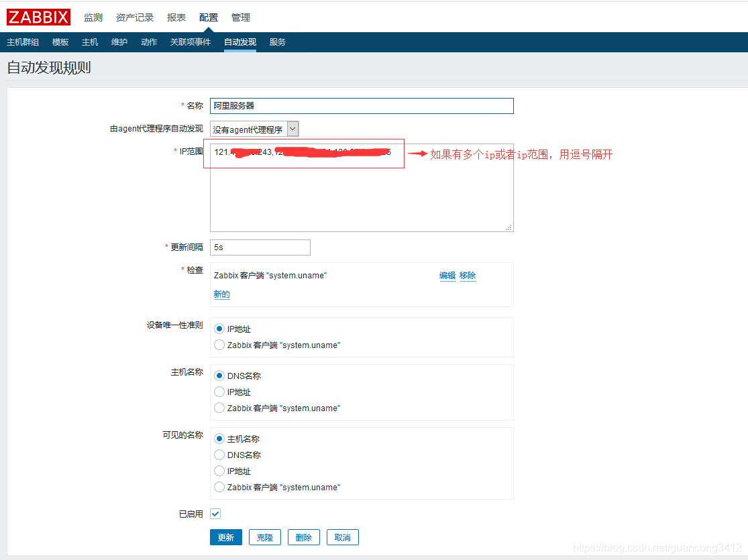Select system.uname for 设备唯一性准则

[x=219, y=345]
